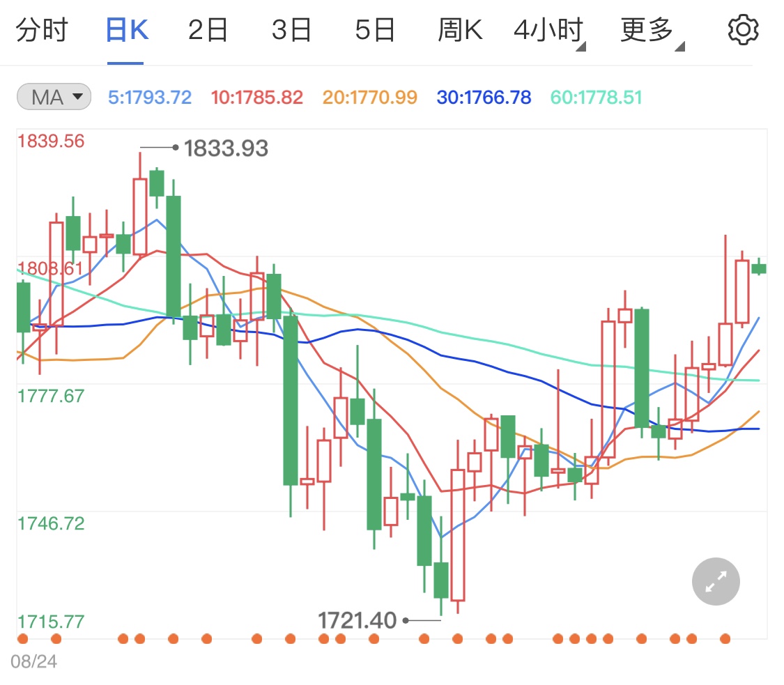Click the latest green candlestick at chart's right edge
This screenshot has height=685, width=784.
[x=758, y=268]
